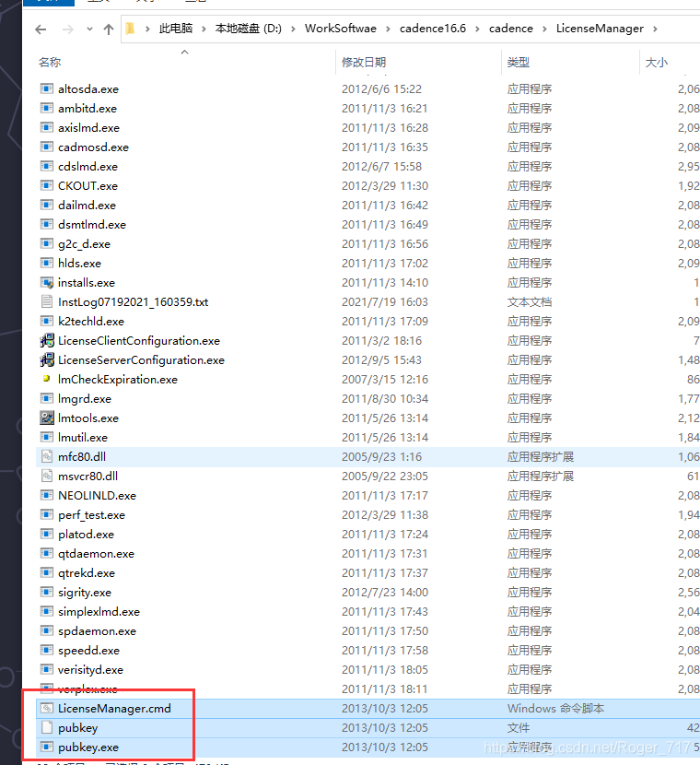
Task: Go up one folder level arrow
Action: pos(109,29)
